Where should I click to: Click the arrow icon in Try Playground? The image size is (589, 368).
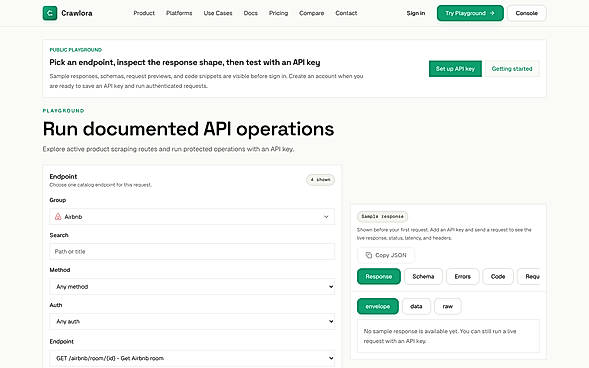[x=492, y=13]
